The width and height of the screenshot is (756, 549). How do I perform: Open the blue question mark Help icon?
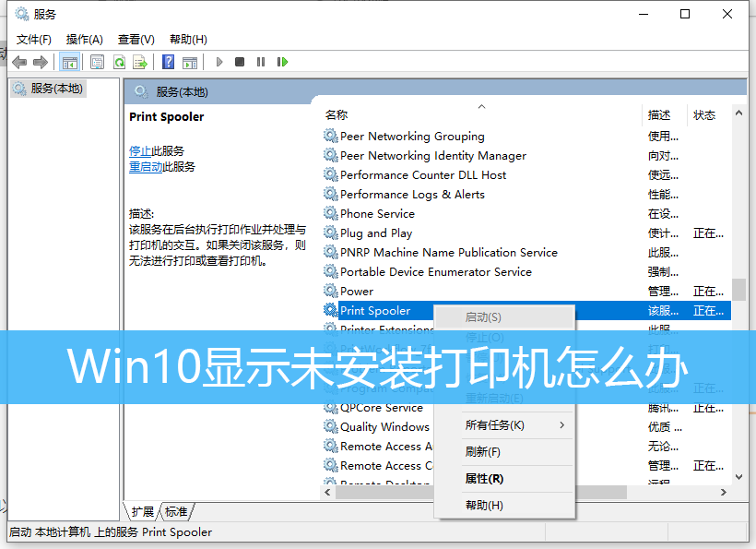pyautogui.click(x=168, y=62)
